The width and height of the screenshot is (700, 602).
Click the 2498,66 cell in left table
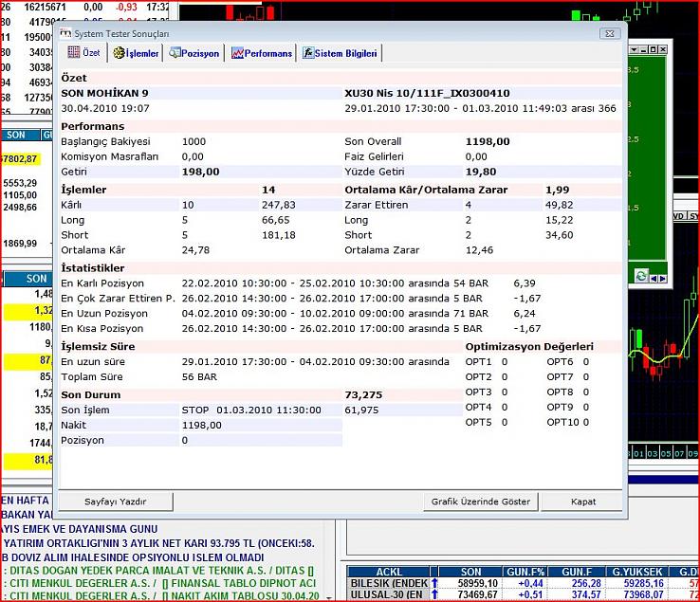click(x=20, y=207)
